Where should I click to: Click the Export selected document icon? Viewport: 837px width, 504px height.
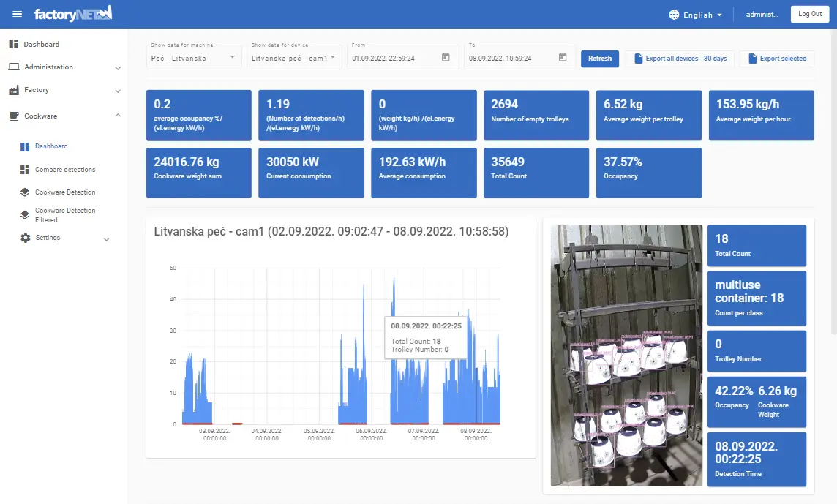(x=753, y=59)
